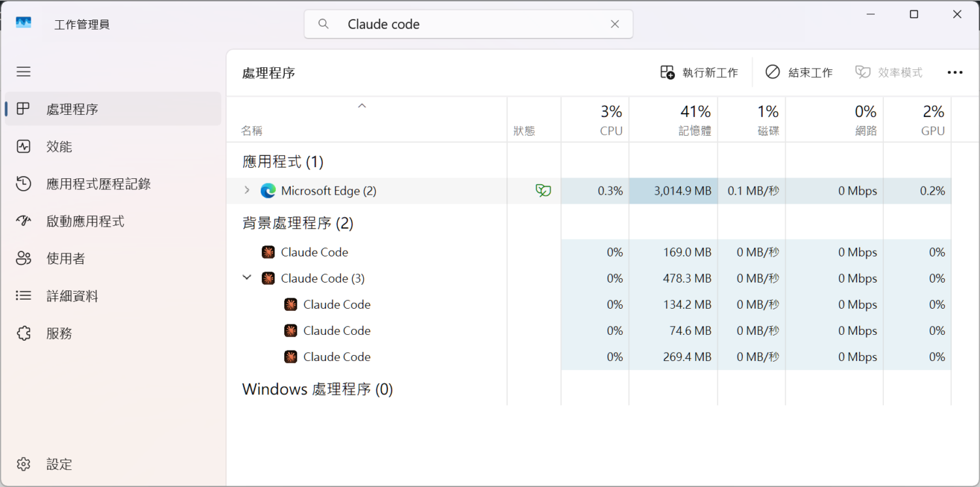Click Edge's green leaf efficiency status icon
The height and width of the screenshot is (487, 980).
pos(544,191)
